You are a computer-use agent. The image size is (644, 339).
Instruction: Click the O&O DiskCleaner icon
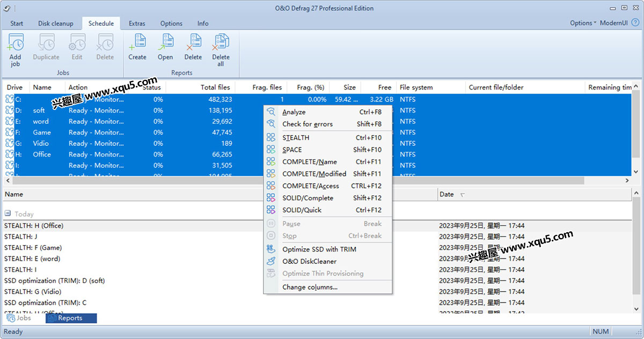click(271, 261)
